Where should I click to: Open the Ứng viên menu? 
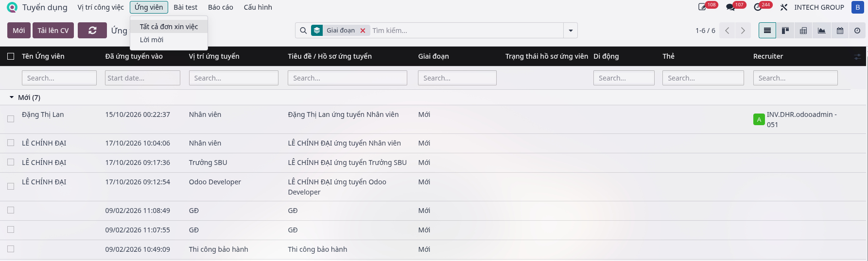click(149, 7)
